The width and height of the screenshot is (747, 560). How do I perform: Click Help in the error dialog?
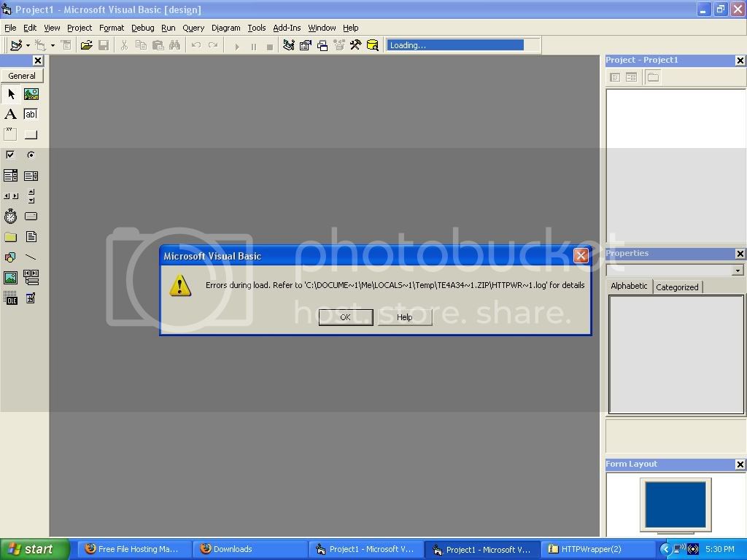pyautogui.click(x=405, y=317)
